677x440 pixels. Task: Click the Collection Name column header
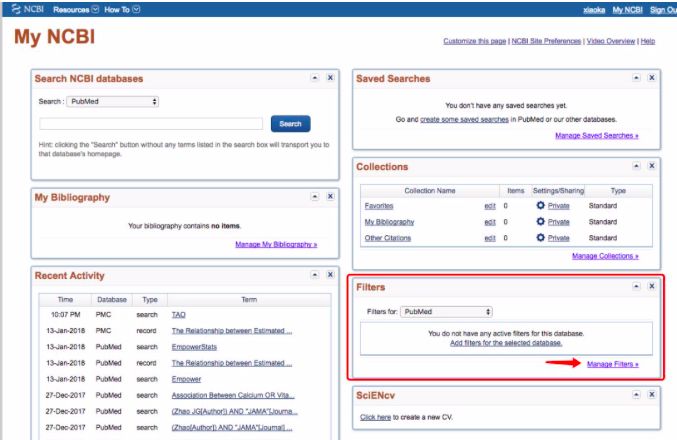pyautogui.click(x=430, y=190)
